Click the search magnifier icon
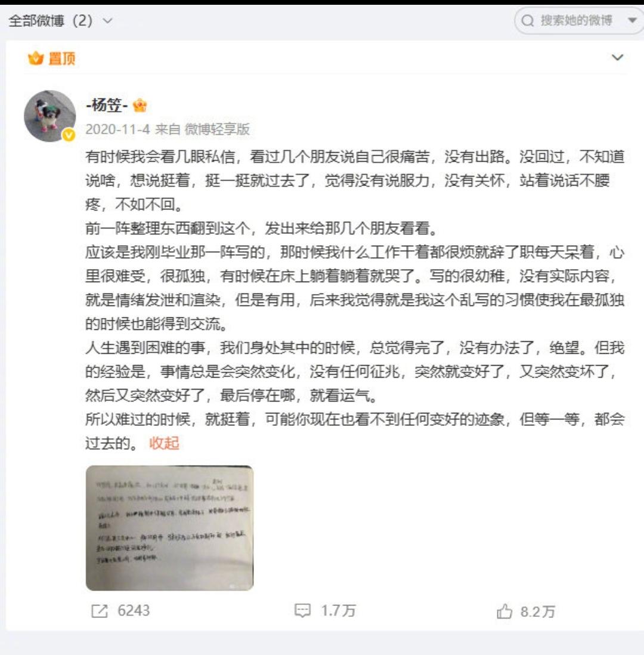The image size is (644, 655). (x=528, y=20)
